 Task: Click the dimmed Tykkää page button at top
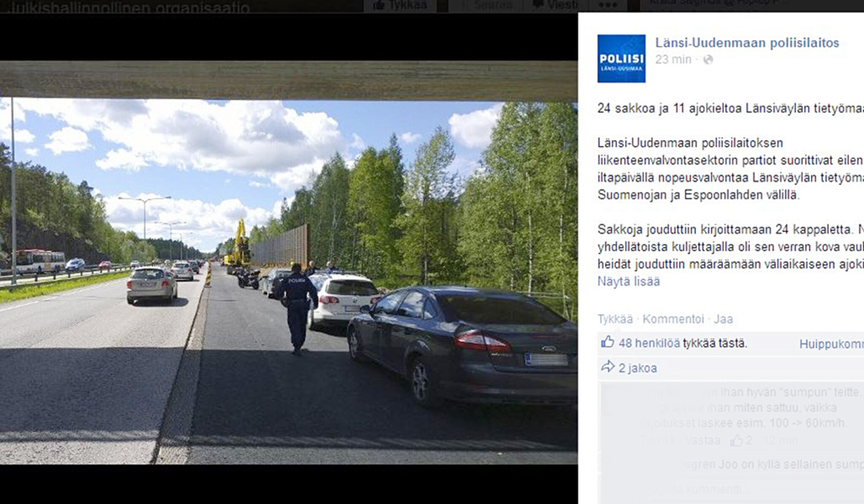400,5
